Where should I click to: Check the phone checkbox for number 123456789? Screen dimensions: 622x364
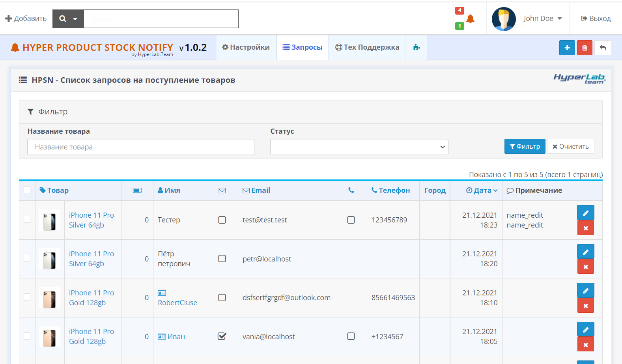351,220
